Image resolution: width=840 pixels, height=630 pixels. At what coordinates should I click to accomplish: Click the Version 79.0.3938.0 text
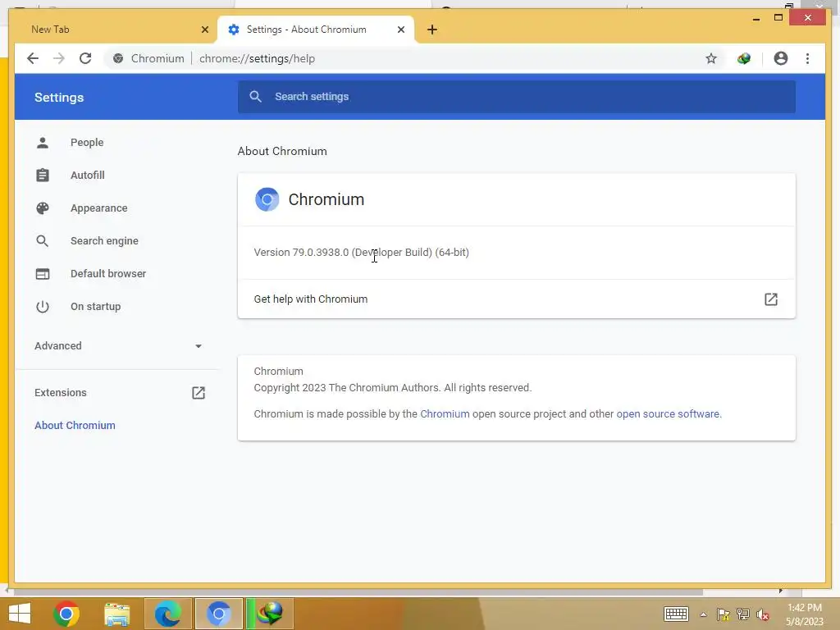tap(361, 253)
